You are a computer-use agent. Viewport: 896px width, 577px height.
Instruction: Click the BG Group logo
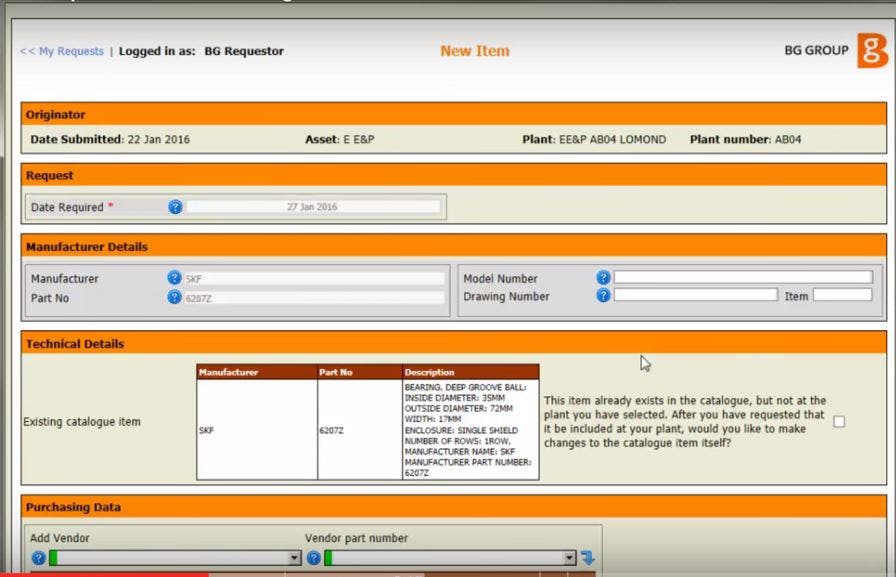(x=873, y=50)
